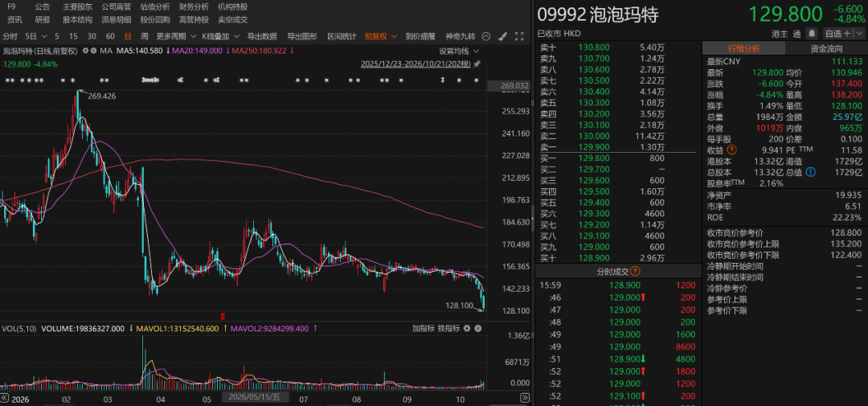Open the 区间统计 range statistics tool
This screenshot has height=406, width=868.
tap(342, 36)
